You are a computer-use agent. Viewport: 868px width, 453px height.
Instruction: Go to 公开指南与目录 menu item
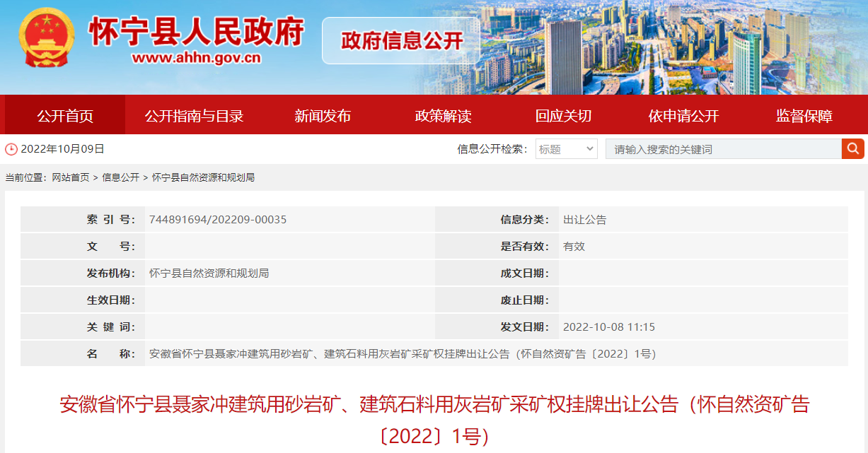[x=194, y=116]
